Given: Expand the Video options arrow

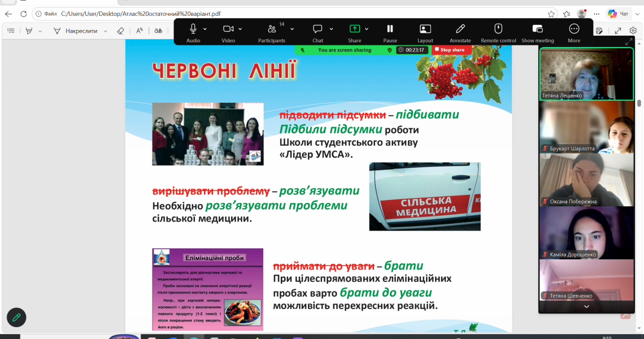Looking at the screenshot, I should tap(240, 29).
